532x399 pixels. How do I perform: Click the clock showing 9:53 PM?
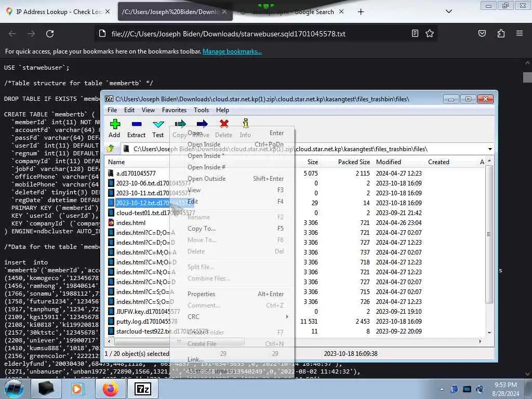[x=506, y=385]
